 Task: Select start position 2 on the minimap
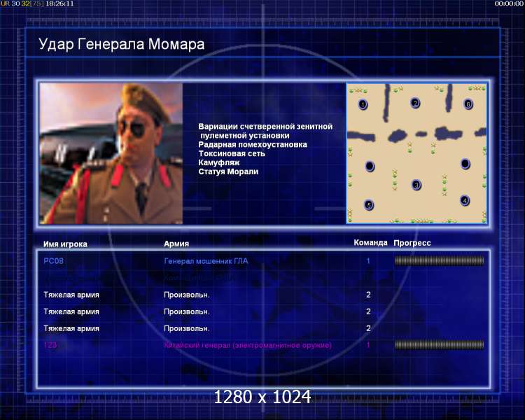point(415,103)
